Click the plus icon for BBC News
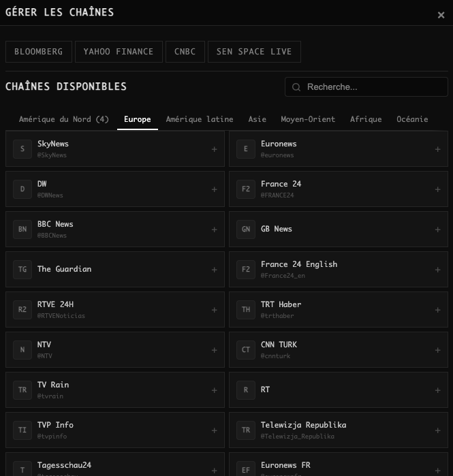Image resolution: width=453 pixels, height=476 pixels. [214, 229]
